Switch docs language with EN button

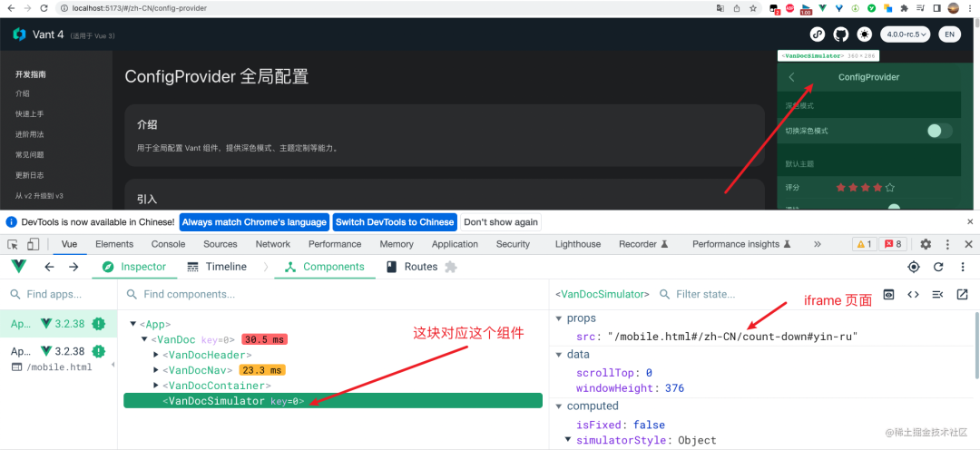(x=949, y=34)
